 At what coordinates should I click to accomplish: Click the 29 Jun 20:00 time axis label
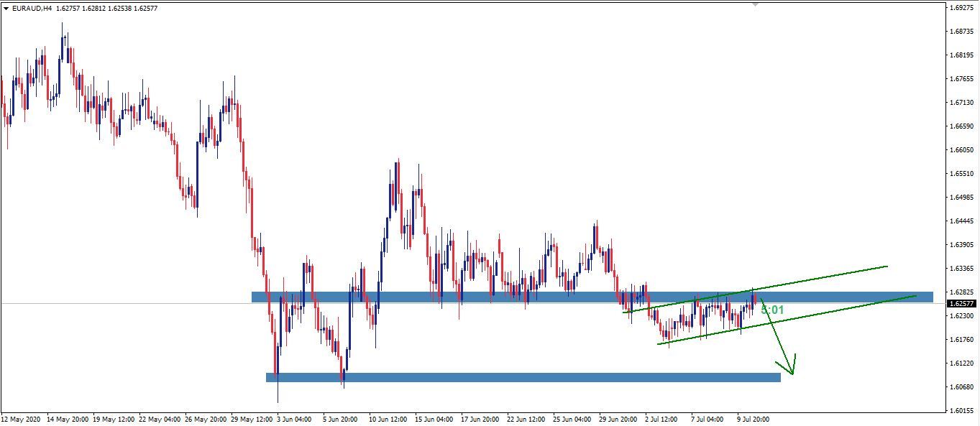(x=620, y=420)
